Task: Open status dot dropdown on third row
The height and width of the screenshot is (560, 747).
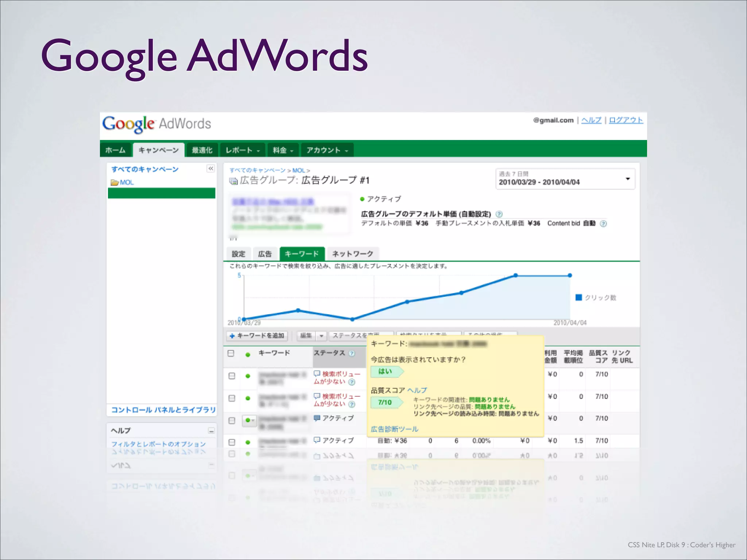Action: [249, 420]
